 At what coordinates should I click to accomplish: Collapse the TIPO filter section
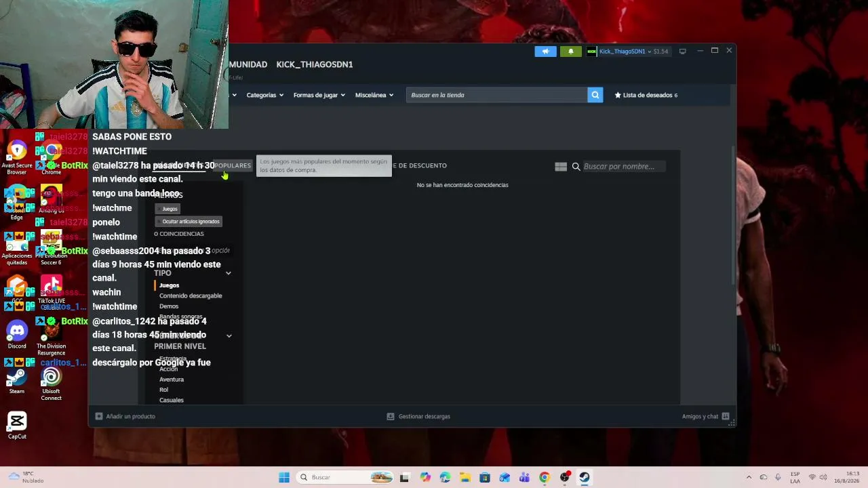pos(229,273)
